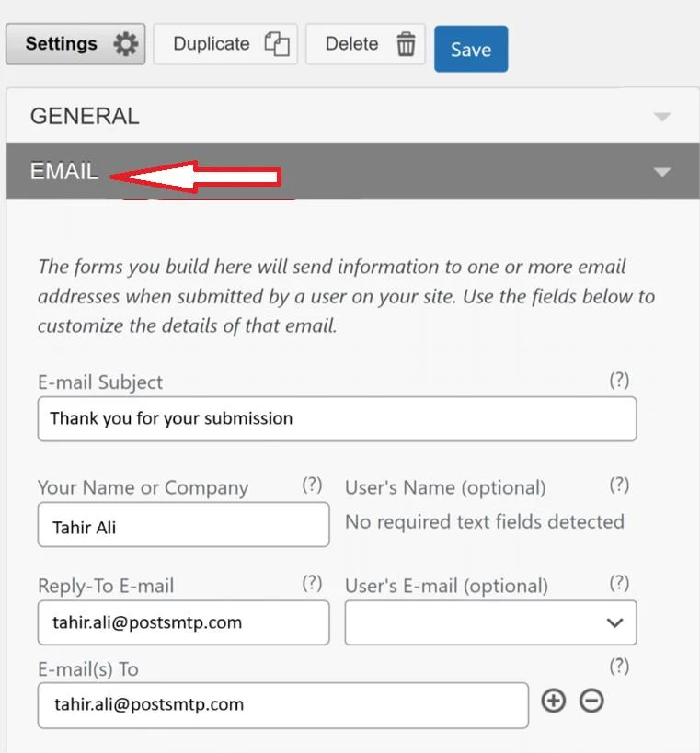This screenshot has width=700, height=753.
Task: Open the GENERAL settings section
Action: click(85, 116)
